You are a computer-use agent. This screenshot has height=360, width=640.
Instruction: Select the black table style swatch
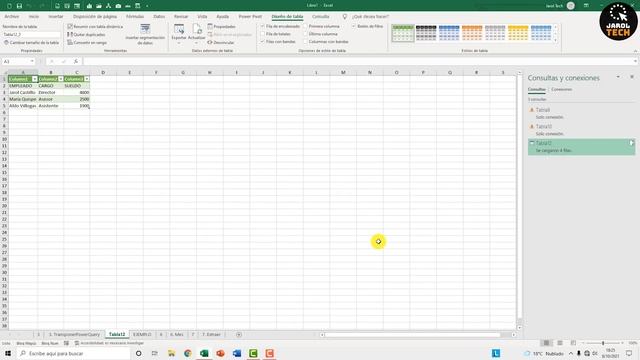pyautogui.click(x=426, y=33)
